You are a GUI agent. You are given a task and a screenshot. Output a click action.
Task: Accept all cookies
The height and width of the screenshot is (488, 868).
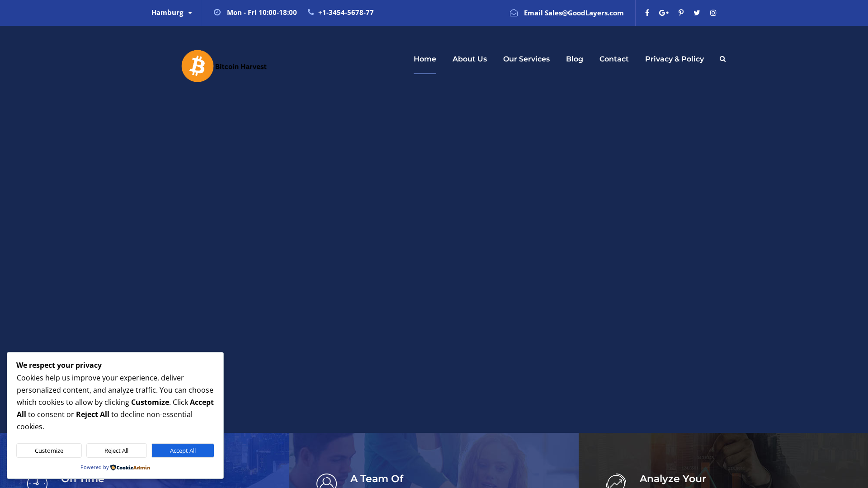pyautogui.click(x=183, y=450)
